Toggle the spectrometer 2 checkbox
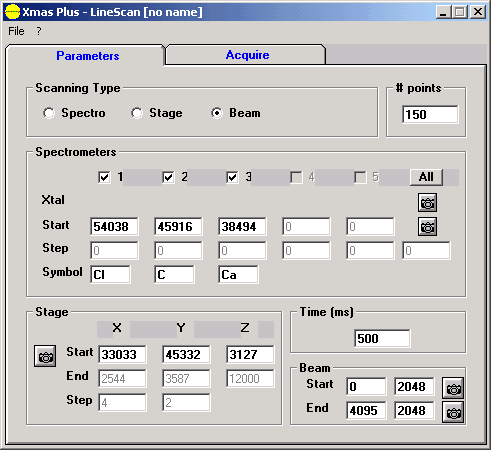The height and width of the screenshot is (450, 491). (168, 177)
